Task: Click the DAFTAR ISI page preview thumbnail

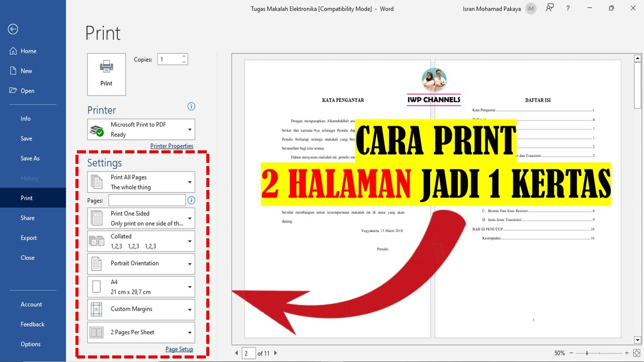Action: coord(528,199)
